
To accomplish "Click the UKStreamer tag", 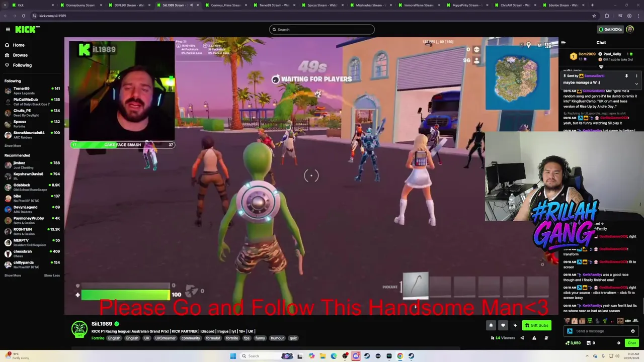I will point(165,338).
